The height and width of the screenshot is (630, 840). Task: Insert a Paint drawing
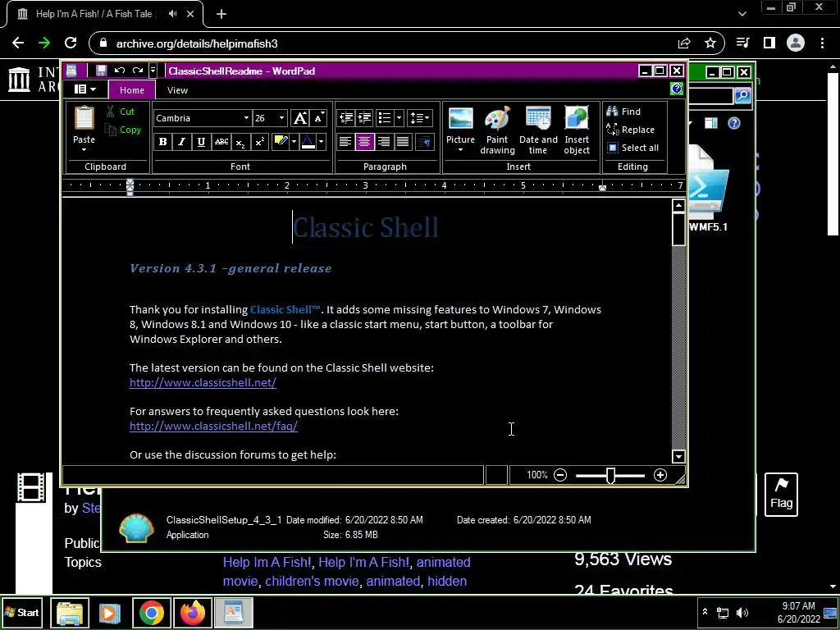(497, 130)
